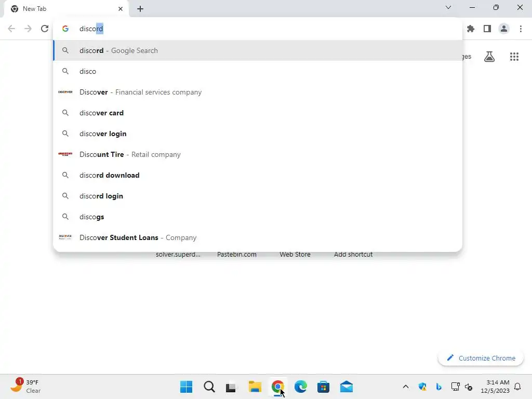Open the solver.superd... shortcut

coord(178,255)
